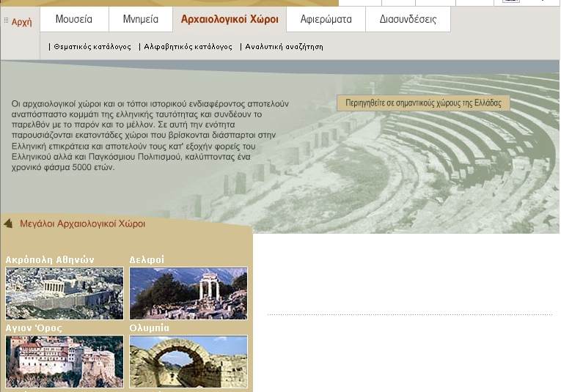
Task: Click the Ακρόπολη Αθηνών title text
Action: [50, 259]
